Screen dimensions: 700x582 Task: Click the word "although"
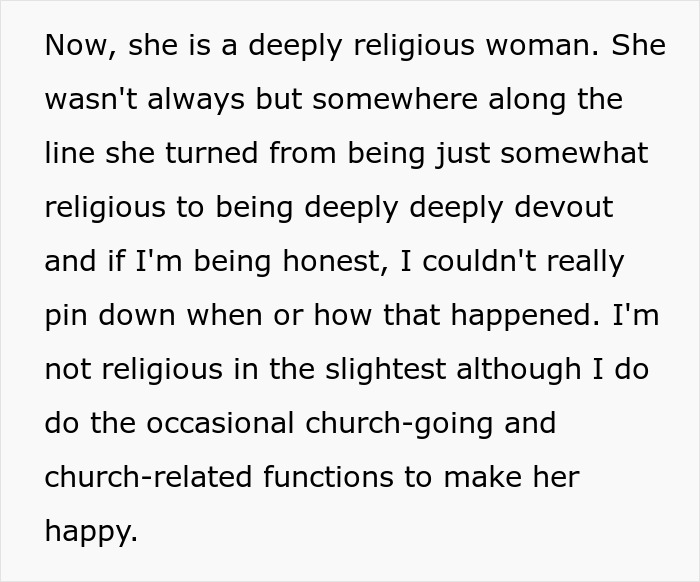click(519, 371)
